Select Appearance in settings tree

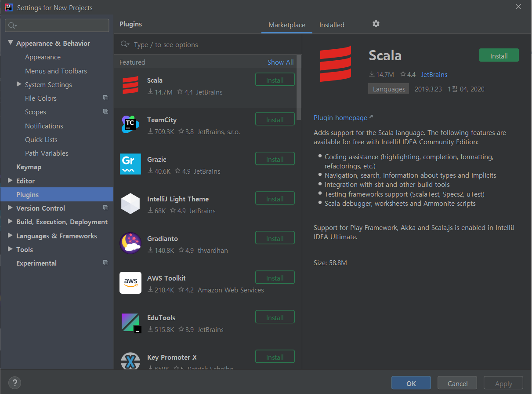(43, 57)
